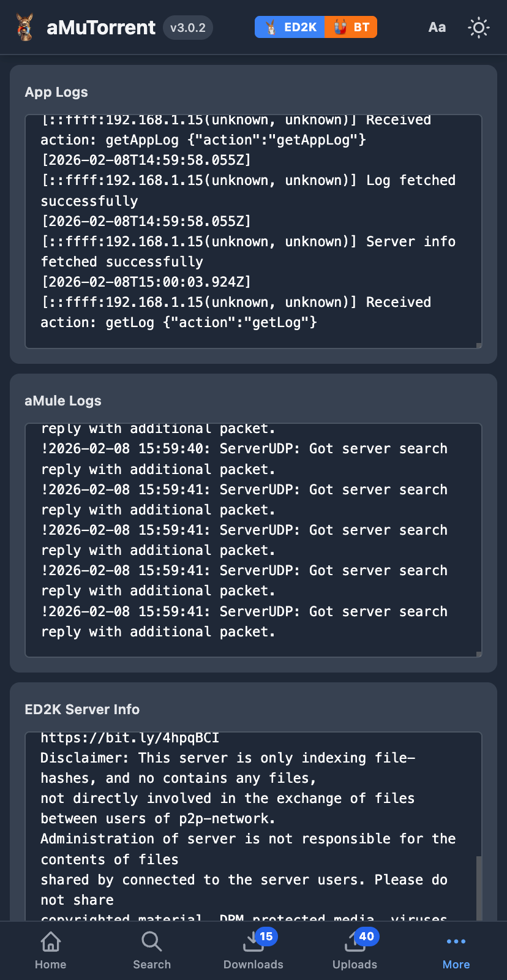The height and width of the screenshot is (980, 507).
Task: Go to the Home tab
Action: [x=50, y=950]
